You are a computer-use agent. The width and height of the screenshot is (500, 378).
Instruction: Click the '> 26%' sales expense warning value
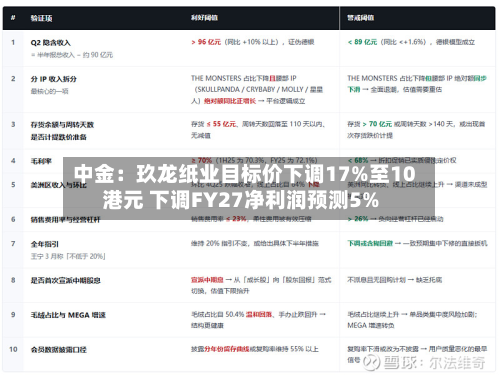(358, 219)
